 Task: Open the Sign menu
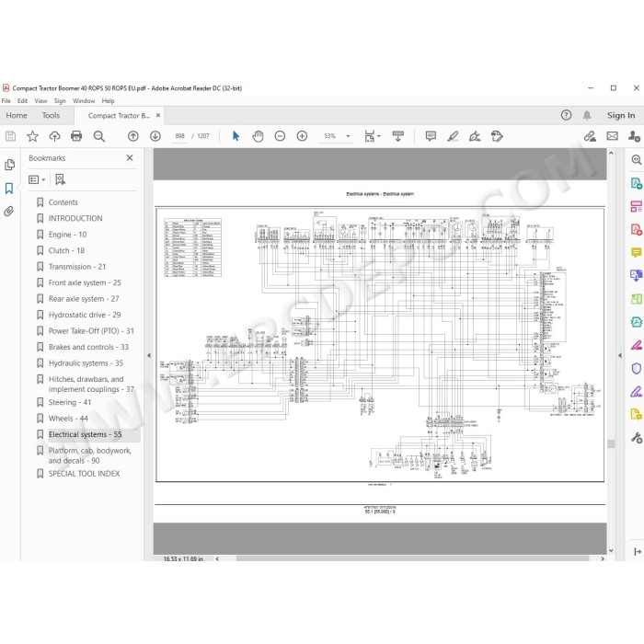click(60, 101)
